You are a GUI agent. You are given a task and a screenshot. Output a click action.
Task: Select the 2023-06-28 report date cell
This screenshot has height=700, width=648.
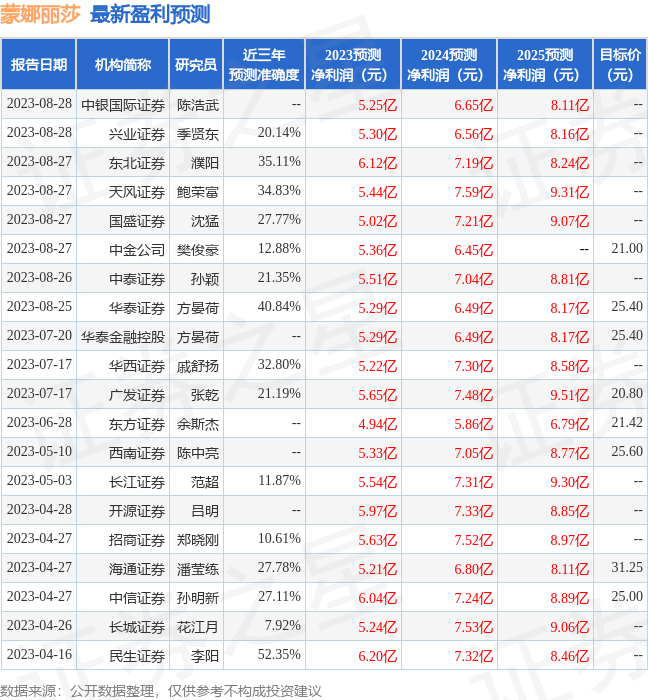(39, 424)
